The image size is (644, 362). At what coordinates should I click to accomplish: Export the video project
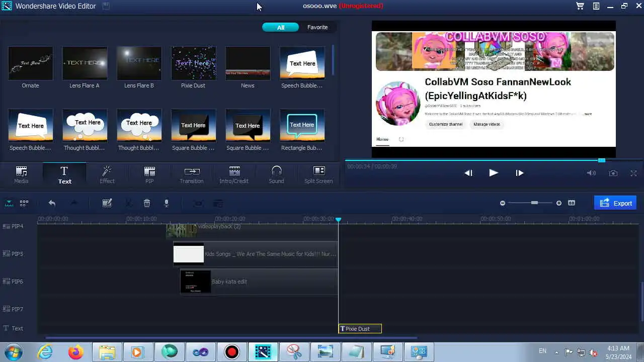coord(615,203)
